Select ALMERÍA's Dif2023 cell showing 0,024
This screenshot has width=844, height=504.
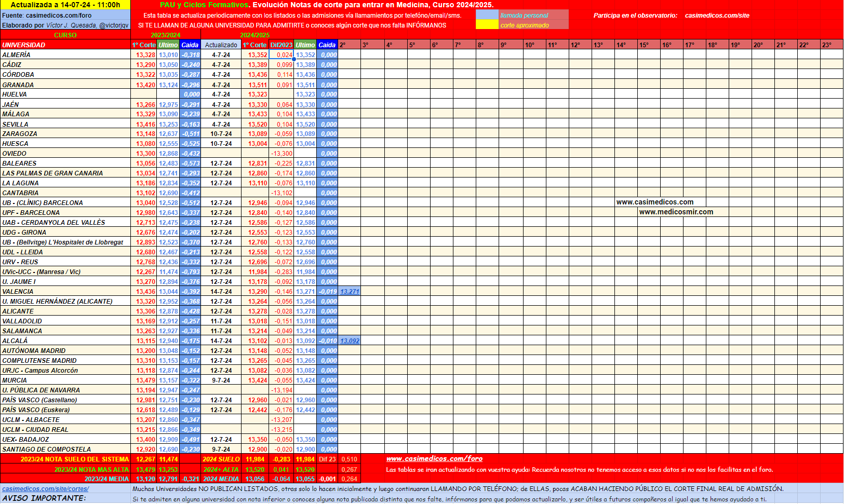tap(281, 55)
